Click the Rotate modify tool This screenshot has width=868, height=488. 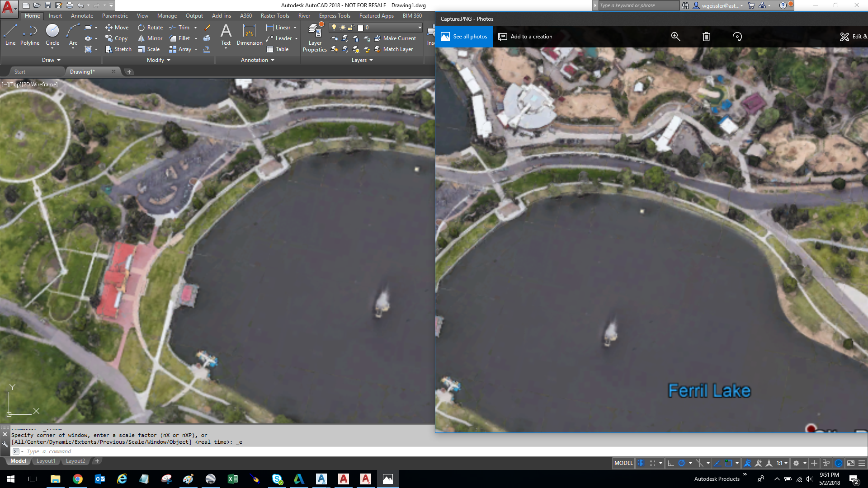coord(151,28)
